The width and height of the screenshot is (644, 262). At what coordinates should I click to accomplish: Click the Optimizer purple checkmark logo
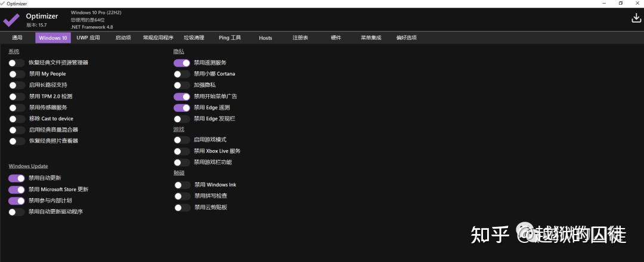(11, 19)
